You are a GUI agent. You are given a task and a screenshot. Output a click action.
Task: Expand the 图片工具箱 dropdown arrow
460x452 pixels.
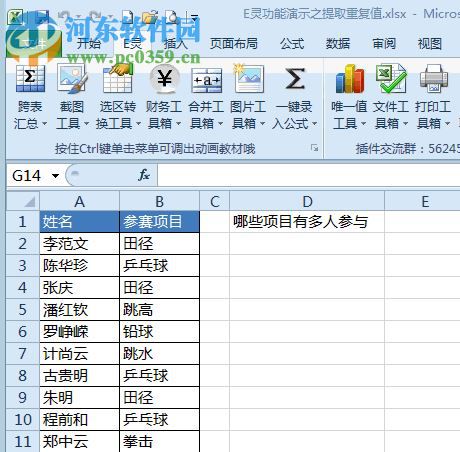(x=262, y=124)
